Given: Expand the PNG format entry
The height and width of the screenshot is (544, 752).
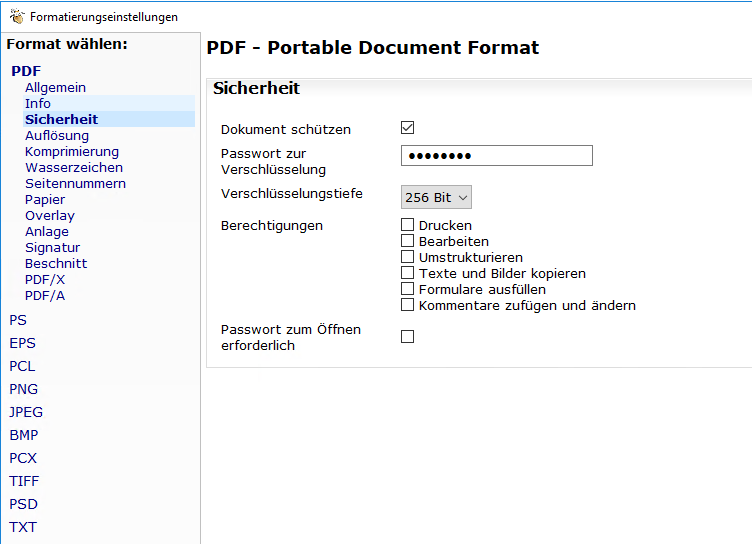Looking at the screenshot, I should tap(23, 389).
